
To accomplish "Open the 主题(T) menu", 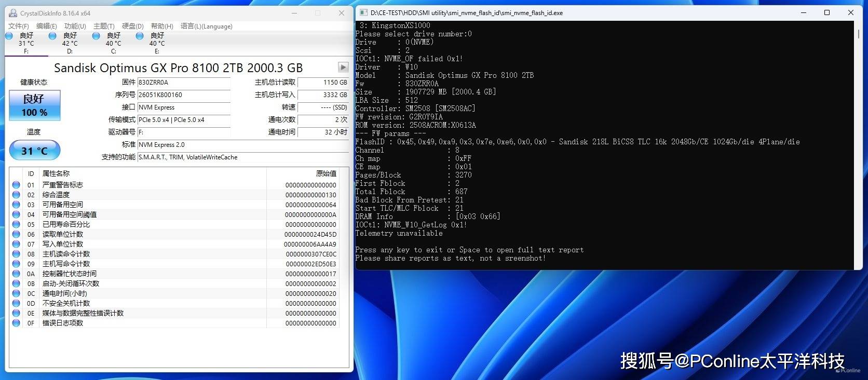I will click(104, 26).
